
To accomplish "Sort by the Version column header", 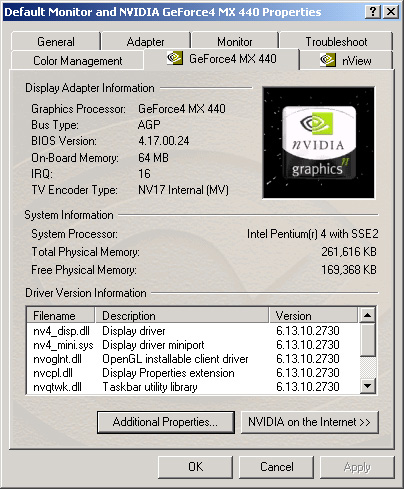I will tap(313, 316).
